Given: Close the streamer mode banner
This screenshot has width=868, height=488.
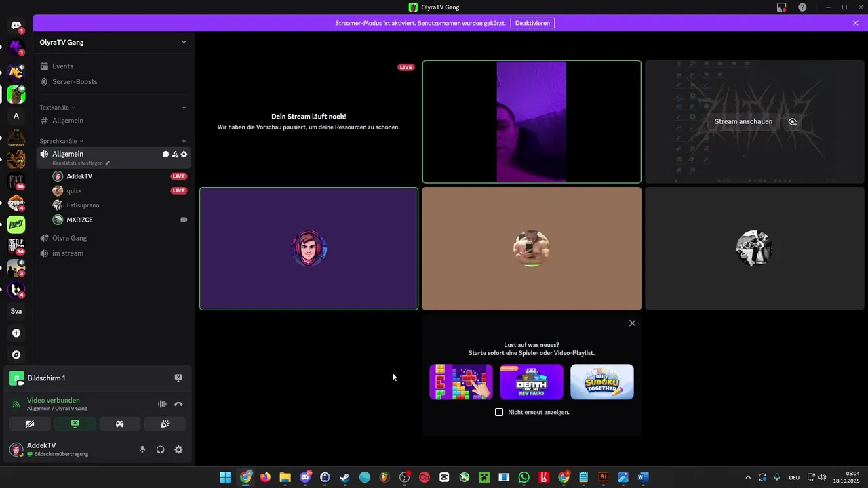Looking at the screenshot, I should coord(856,23).
